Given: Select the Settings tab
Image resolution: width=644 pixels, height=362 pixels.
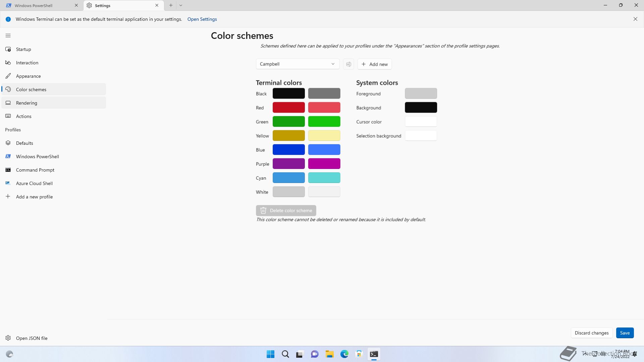Looking at the screenshot, I should click(124, 5).
